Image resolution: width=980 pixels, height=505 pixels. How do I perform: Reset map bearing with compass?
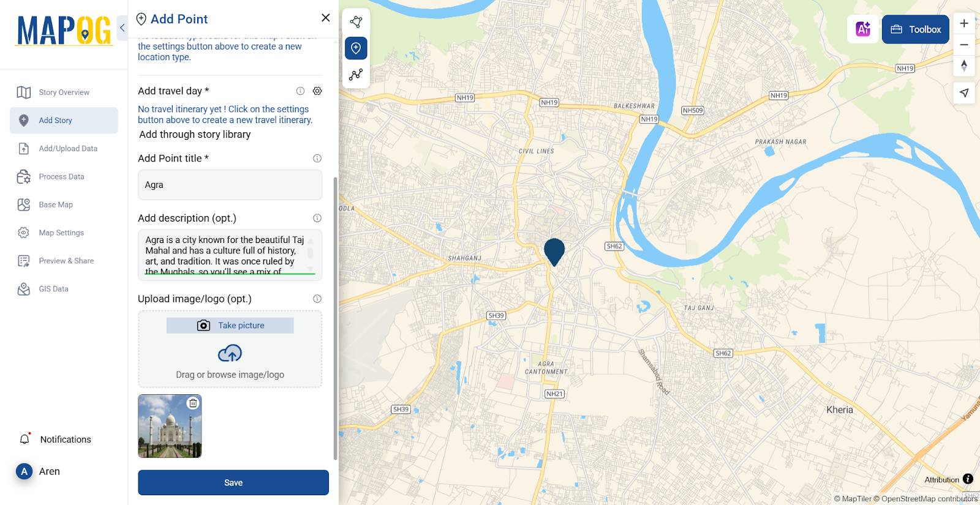coord(964,65)
